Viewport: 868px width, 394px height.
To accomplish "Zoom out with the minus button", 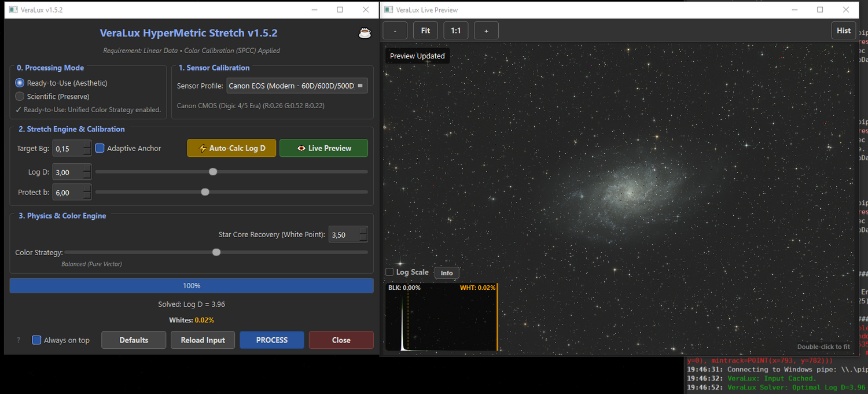I will [x=395, y=31].
